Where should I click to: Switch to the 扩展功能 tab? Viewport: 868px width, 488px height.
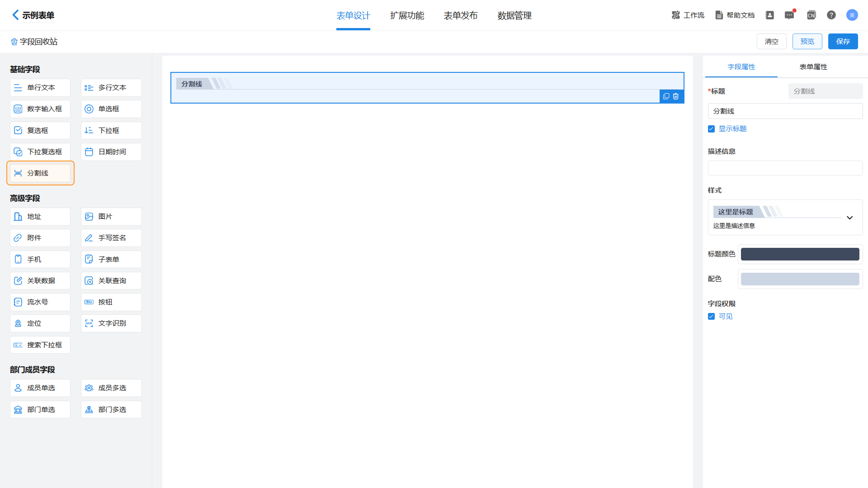pyautogui.click(x=407, y=16)
